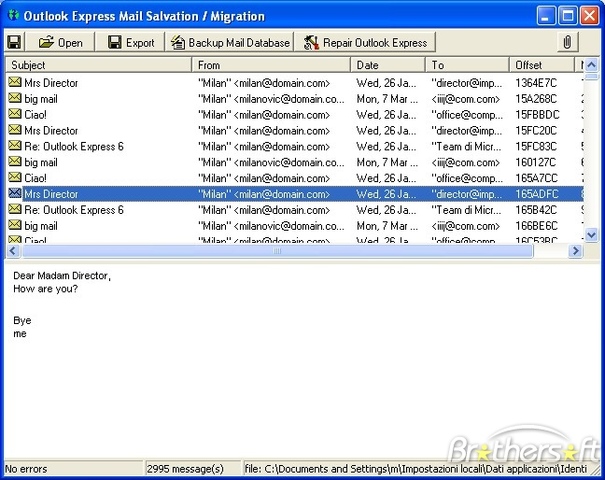605x480 pixels.
Task: Select 'big mail' subject at offset 160127C
Action: (41, 162)
